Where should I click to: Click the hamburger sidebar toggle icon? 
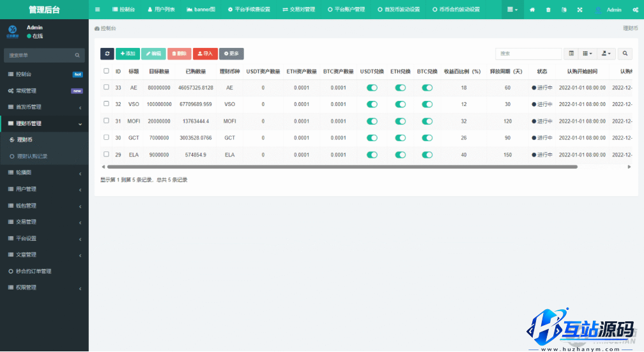(97, 10)
